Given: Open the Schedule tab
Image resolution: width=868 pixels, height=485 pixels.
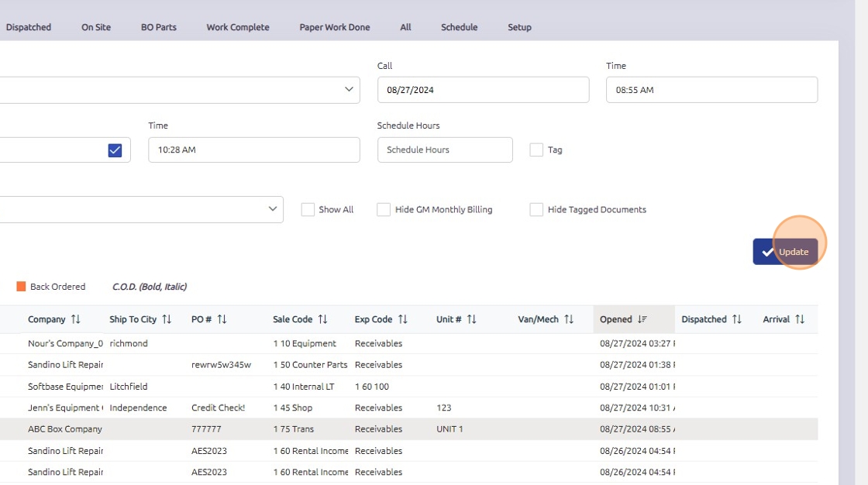Looking at the screenshot, I should (x=459, y=27).
